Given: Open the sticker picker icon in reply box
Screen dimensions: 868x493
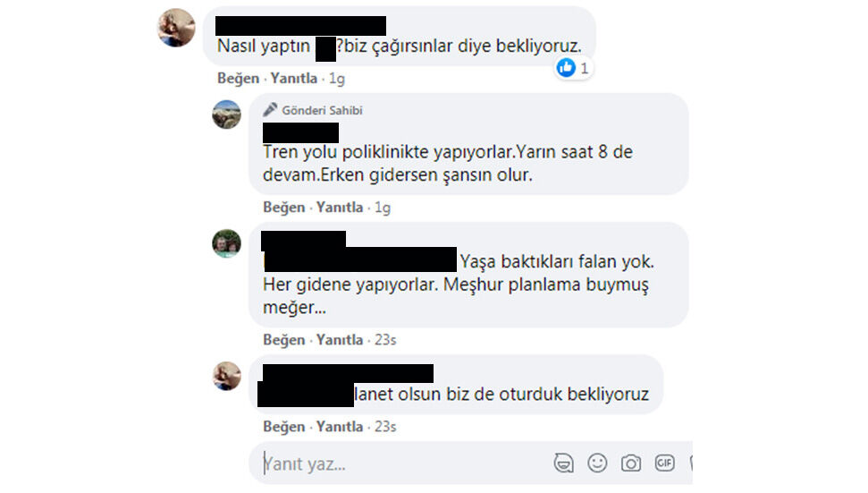Looking at the screenshot, I should (563, 463).
